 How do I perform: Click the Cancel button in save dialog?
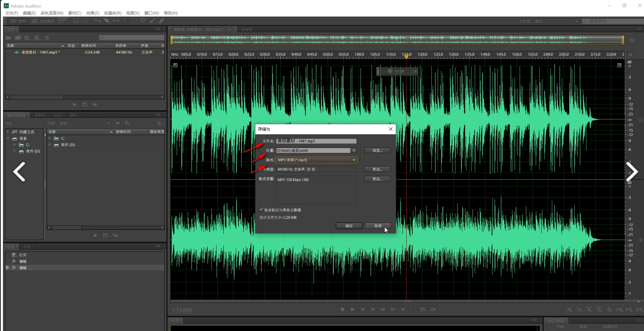click(378, 226)
